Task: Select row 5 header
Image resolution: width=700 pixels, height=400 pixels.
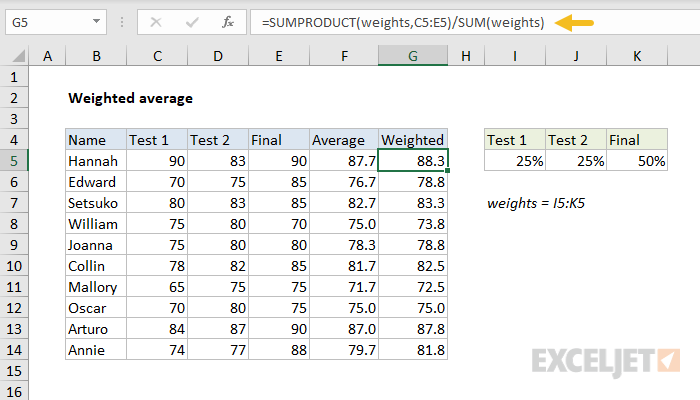Action: pos(14,161)
